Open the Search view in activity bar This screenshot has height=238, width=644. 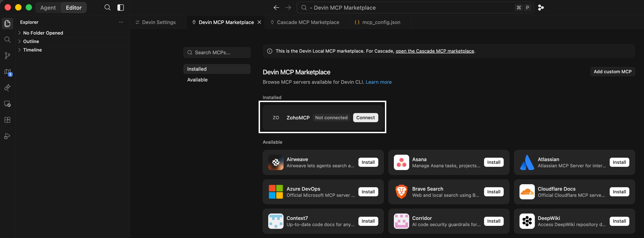(x=8, y=40)
